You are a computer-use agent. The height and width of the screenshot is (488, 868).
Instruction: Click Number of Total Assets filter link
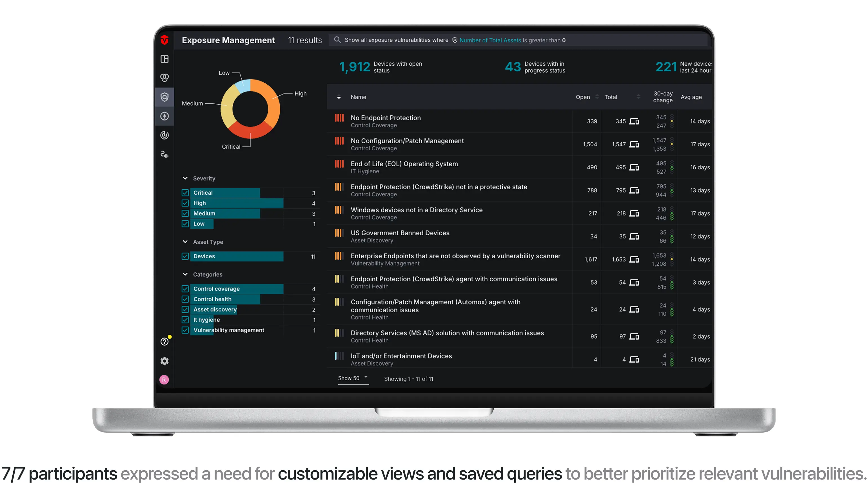tap(490, 40)
